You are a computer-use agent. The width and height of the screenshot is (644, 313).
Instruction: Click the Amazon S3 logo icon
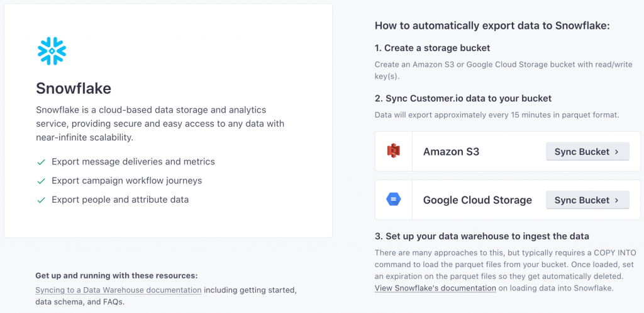point(394,151)
